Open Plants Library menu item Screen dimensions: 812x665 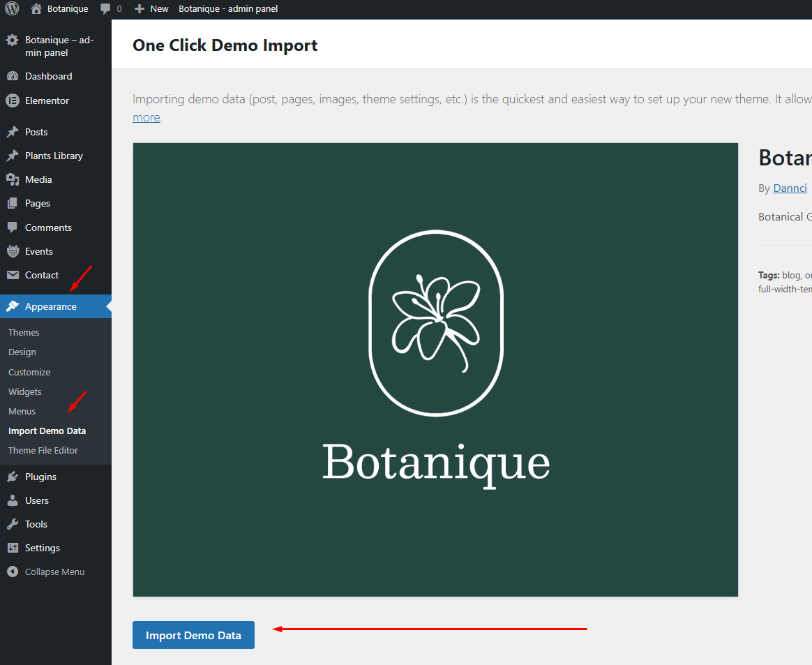(x=55, y=156)
